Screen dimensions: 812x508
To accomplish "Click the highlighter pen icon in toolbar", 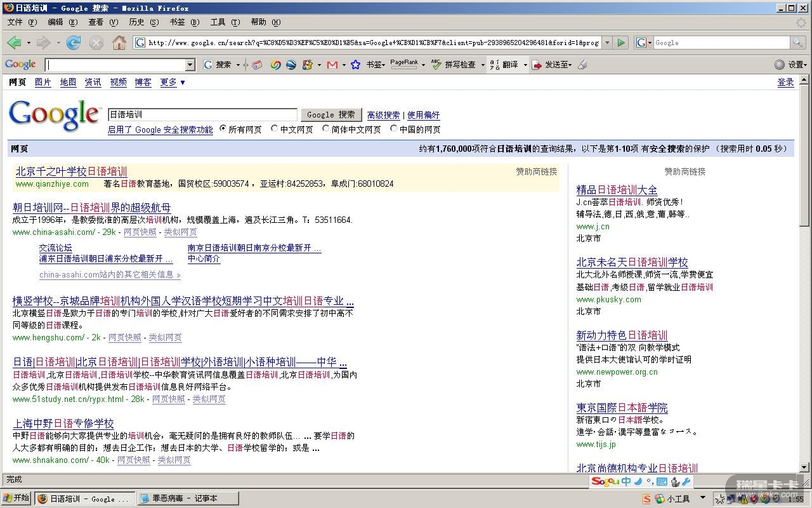I will 582,65.
